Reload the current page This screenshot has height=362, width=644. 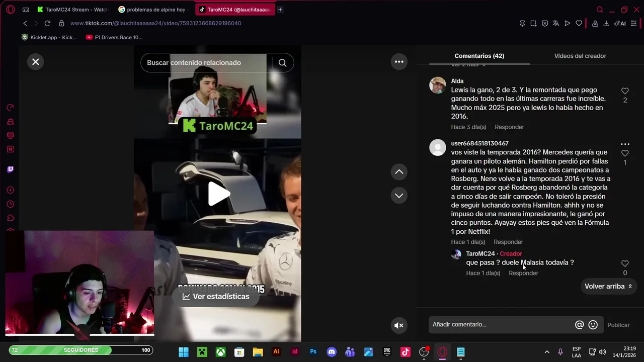[x=47, y=23]
